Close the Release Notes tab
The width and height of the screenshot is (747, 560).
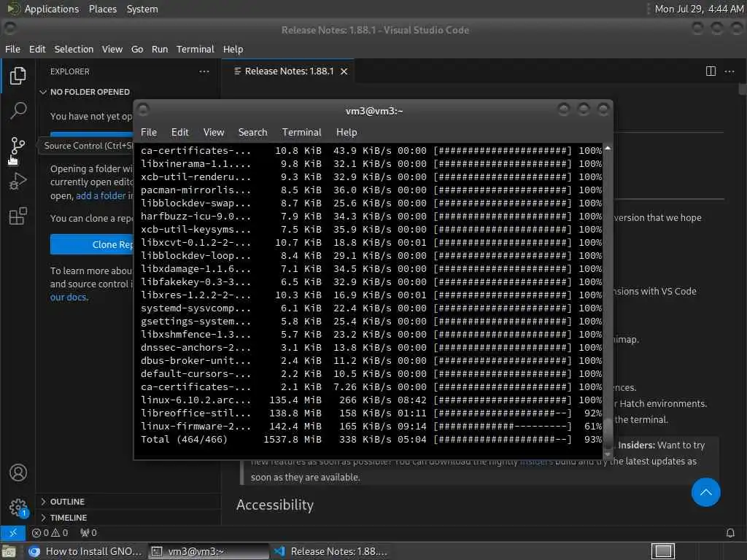tap(344, 71)
